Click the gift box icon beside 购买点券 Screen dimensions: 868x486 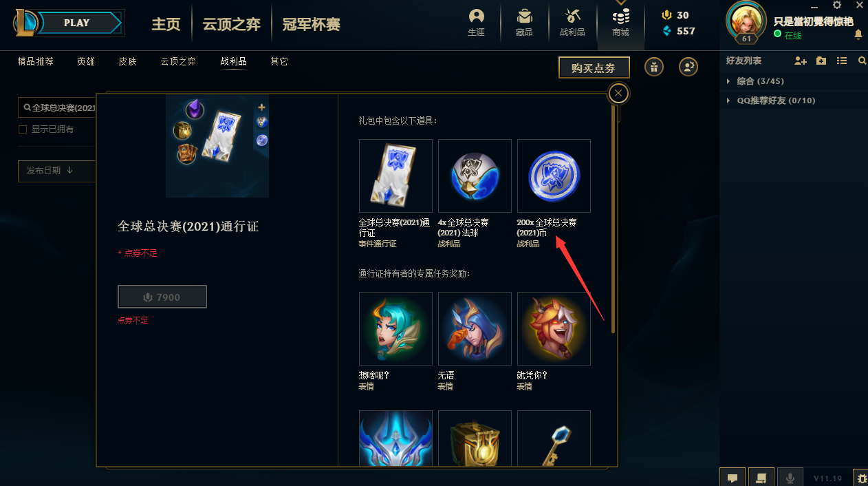point(654,67)
